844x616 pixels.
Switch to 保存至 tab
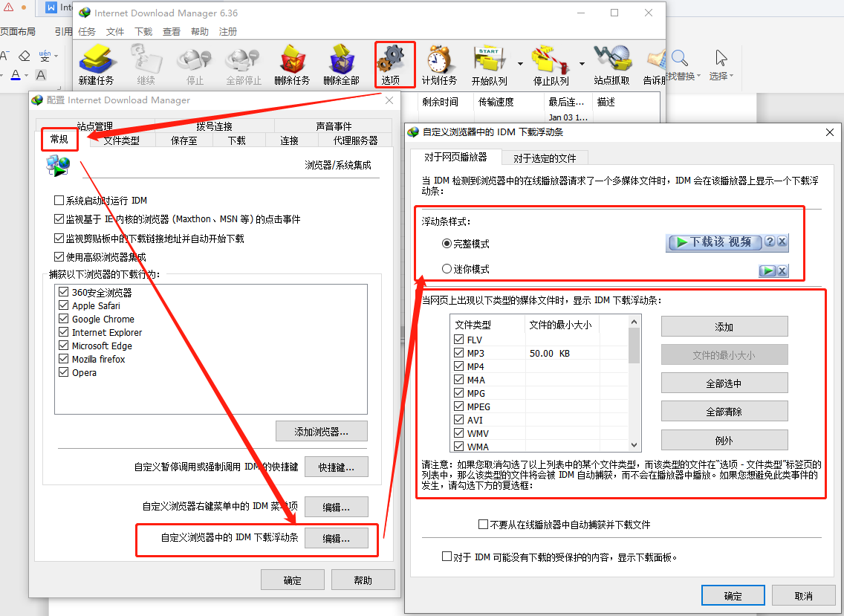click(184, 140)
